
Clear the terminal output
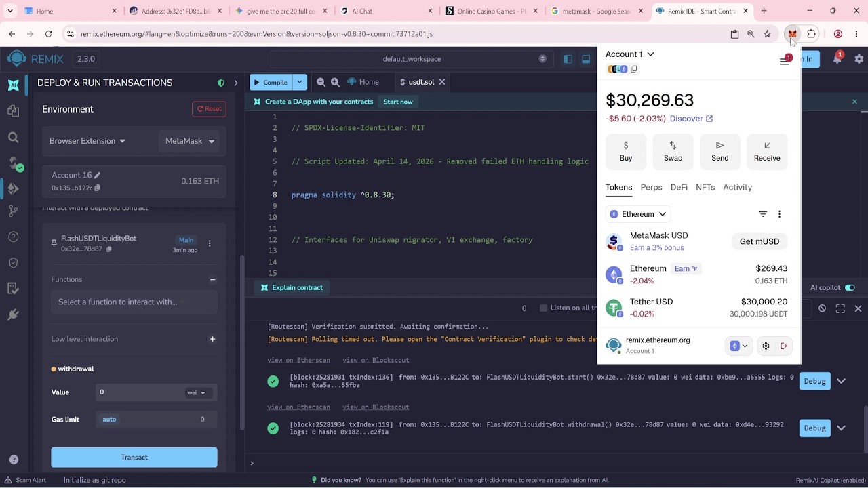point(822,308)
